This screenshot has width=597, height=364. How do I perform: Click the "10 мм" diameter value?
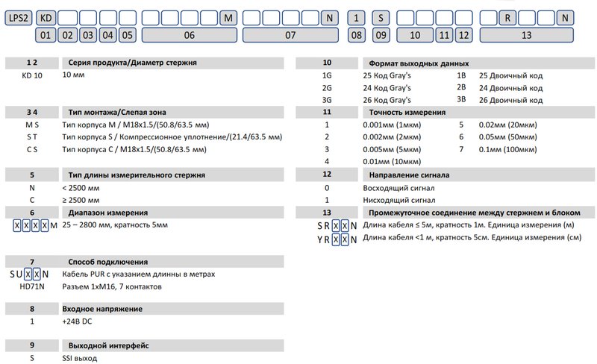73,75
